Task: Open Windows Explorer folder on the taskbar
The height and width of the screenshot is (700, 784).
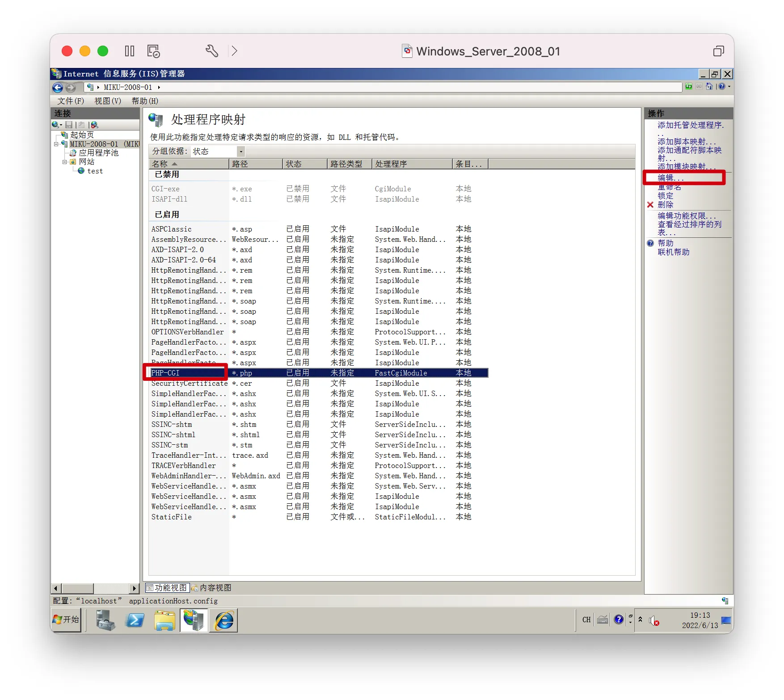Action: 164,620
